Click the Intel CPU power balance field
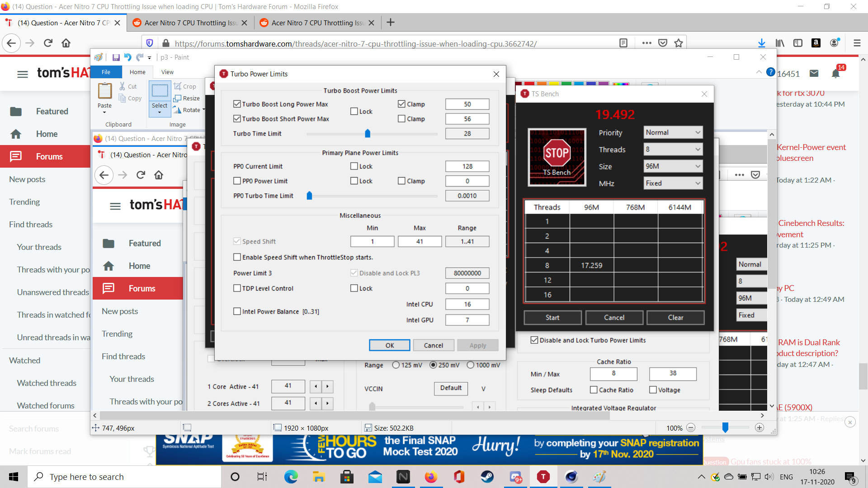The width and height of the screenshot is (868, 488). click(467, 304)
